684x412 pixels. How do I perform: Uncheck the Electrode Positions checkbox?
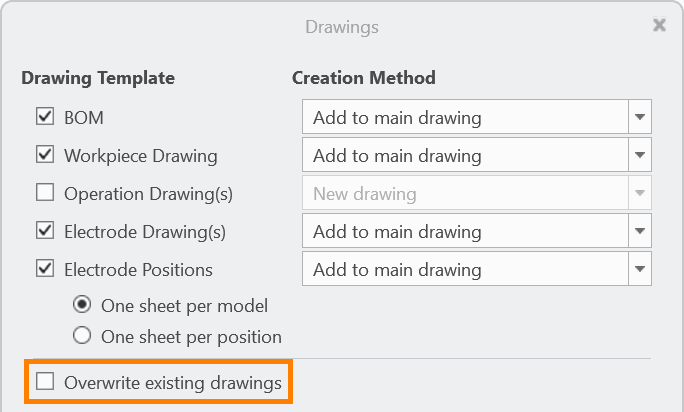click(x=45, y=269)
